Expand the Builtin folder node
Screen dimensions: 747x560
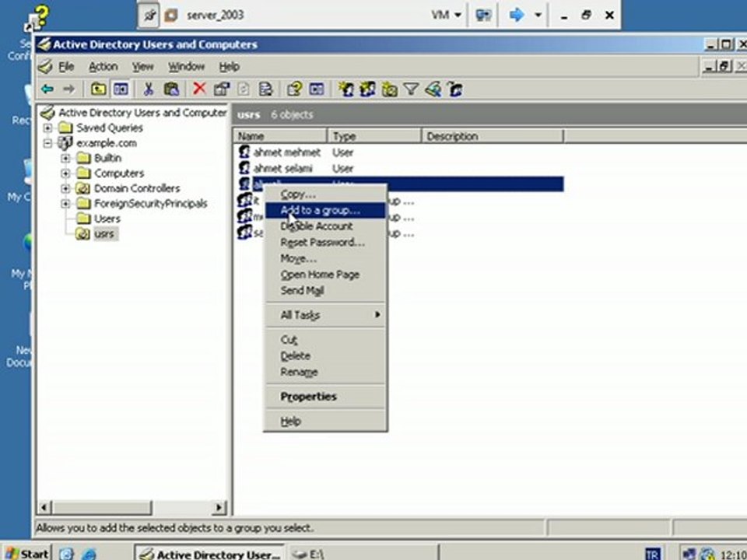(65, 158)
